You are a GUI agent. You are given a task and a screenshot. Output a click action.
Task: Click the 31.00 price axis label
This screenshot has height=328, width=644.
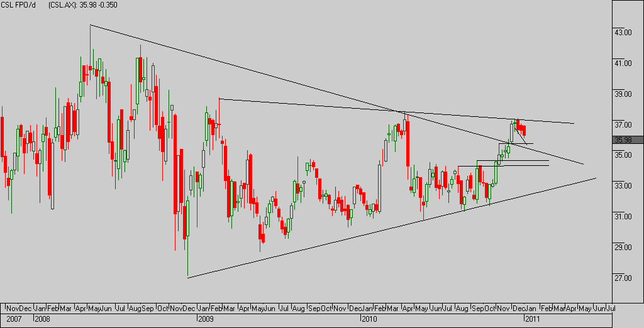tap(623, 217)
